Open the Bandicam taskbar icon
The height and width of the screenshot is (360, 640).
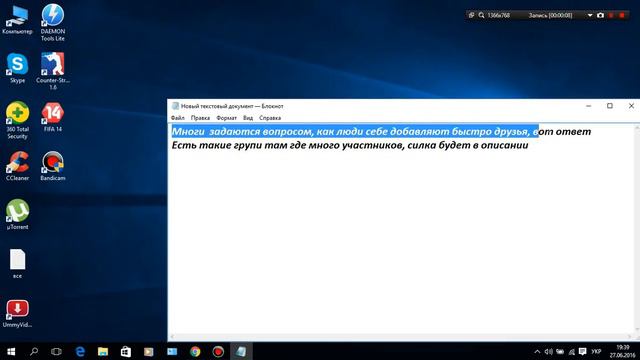(x=218, y=351)
